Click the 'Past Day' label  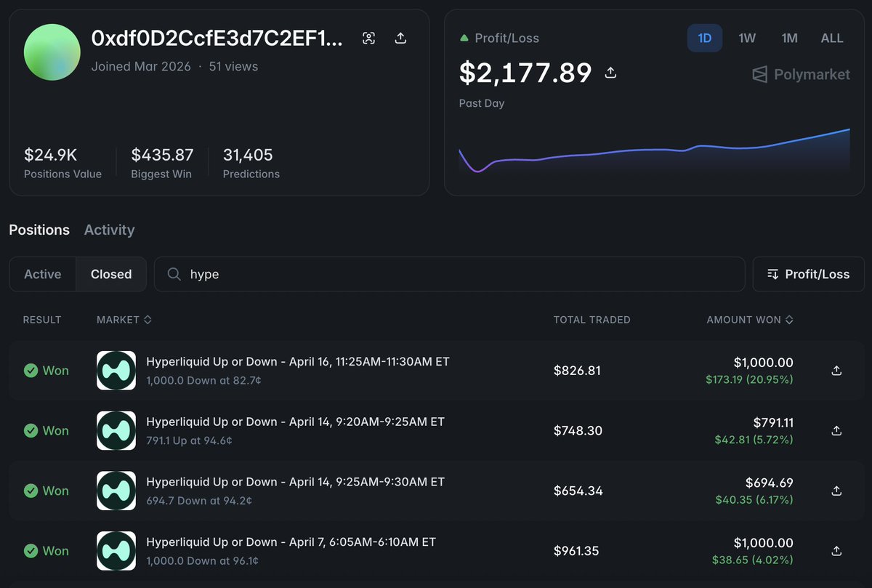(482, 103)
